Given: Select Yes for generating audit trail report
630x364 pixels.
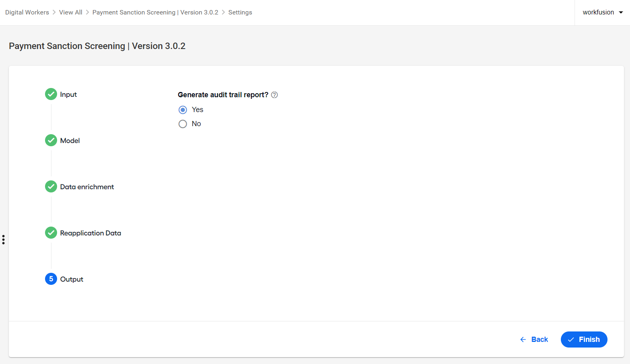Looking at the screenshot, I should tap(183, 110).
